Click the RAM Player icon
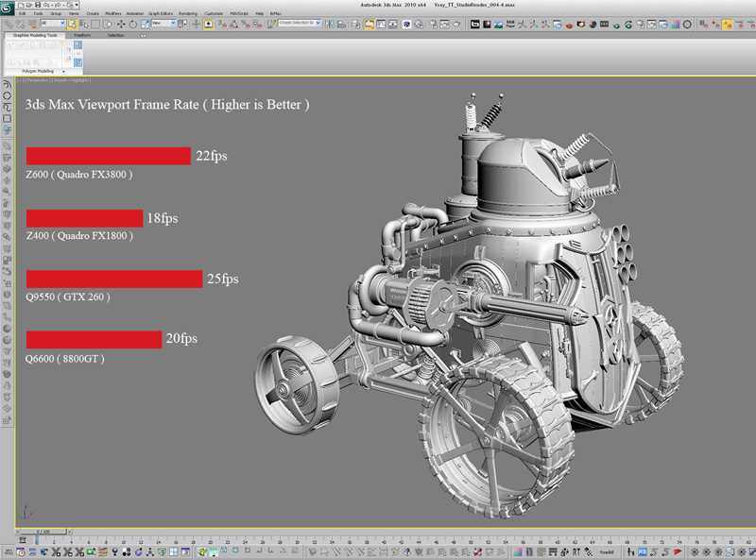The width and height of the screenshot is (756, 560). coord(510,25)
